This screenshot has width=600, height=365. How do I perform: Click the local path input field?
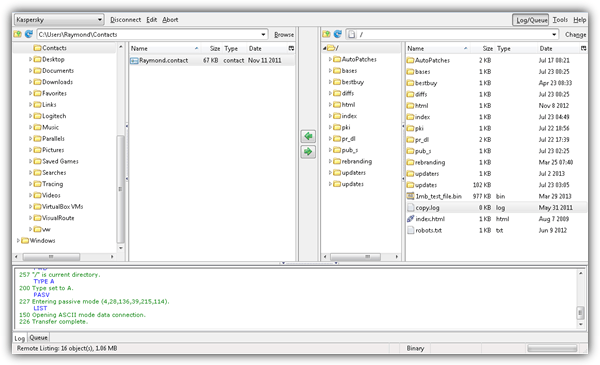point(152,34)
